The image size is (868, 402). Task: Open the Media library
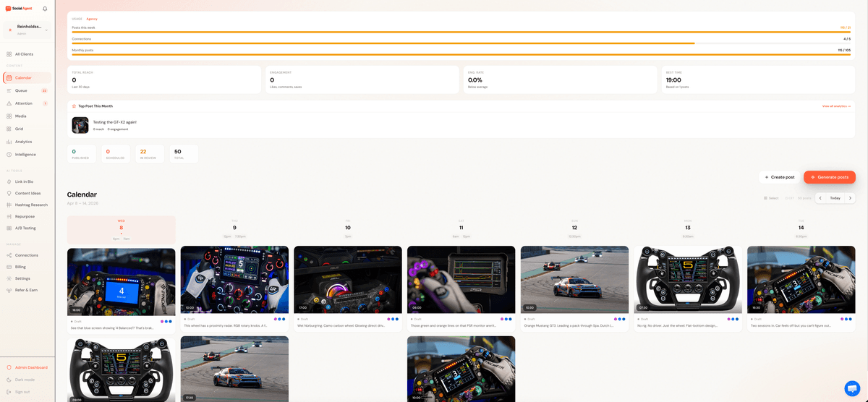click(x=27, y=116)
